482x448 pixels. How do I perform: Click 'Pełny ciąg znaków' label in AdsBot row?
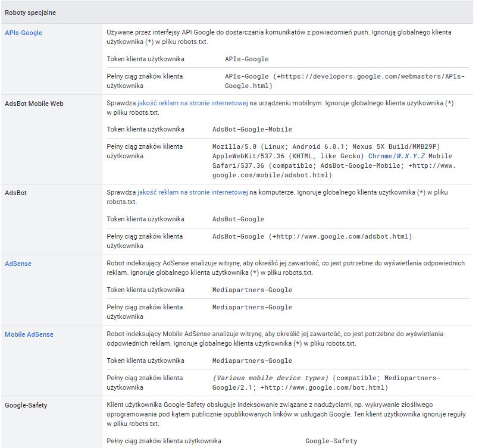click(145, 241)
